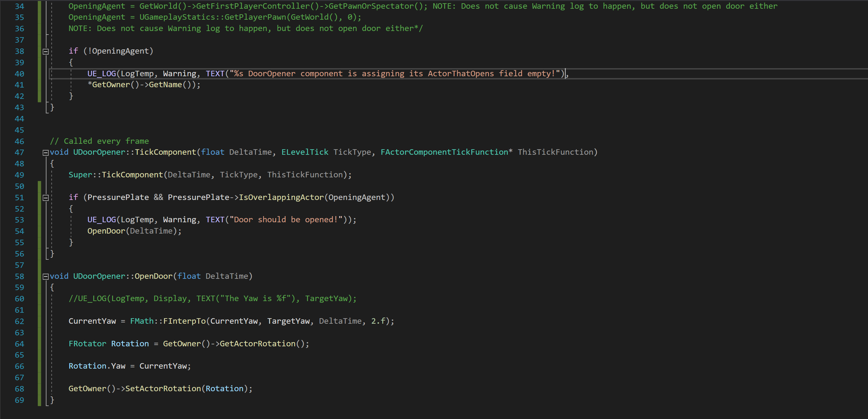The image size is (868, 419).
Task: Click FInterpTo function name on line 62
Action: point(184,321)
